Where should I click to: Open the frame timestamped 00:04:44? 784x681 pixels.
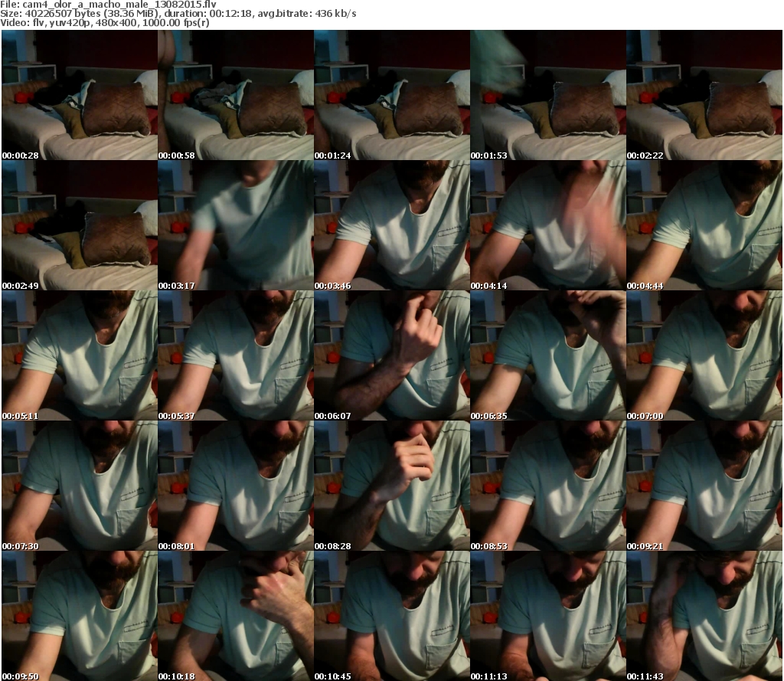[704, 225]
